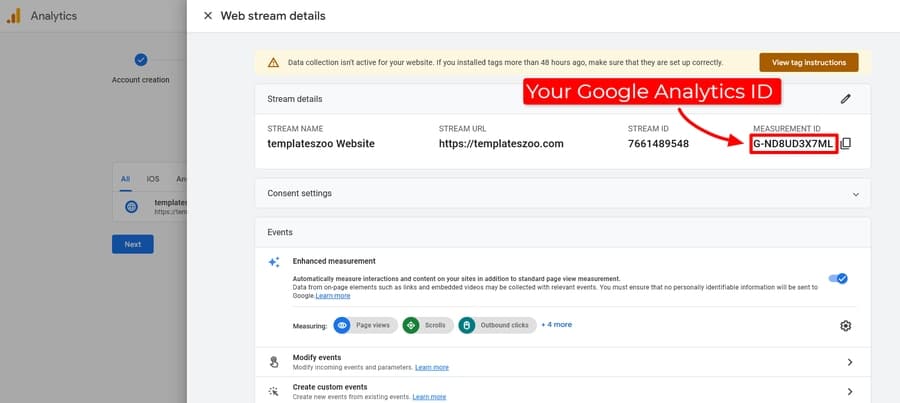900x403 pixels.
Task: Click the Scrolls chip label
Action: [x=435, y=326]
